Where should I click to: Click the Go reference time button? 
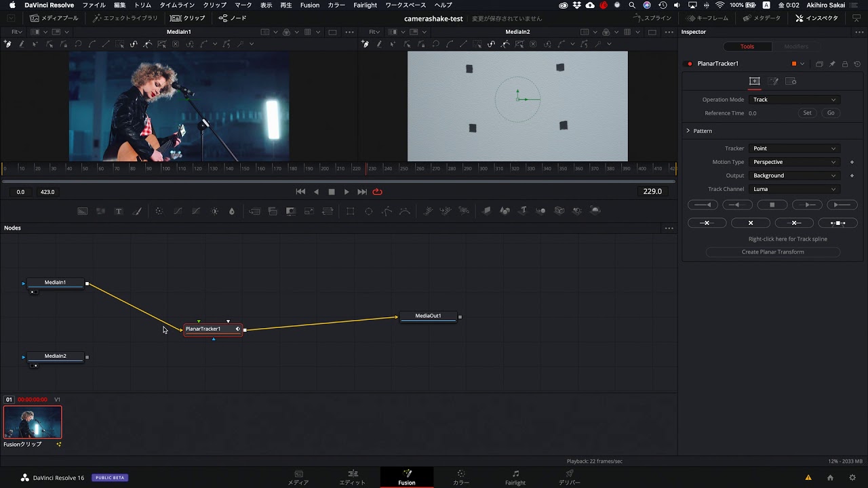[x=831, y=113]
